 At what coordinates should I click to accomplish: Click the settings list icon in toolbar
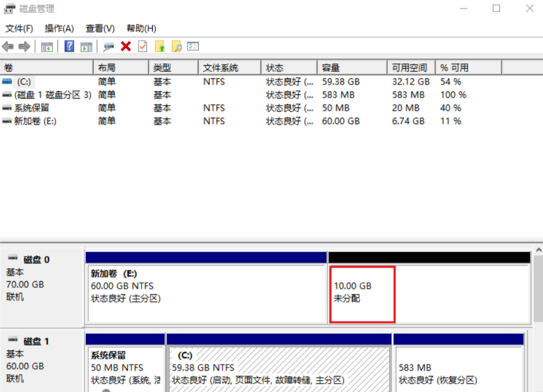(x=193, y=47)
